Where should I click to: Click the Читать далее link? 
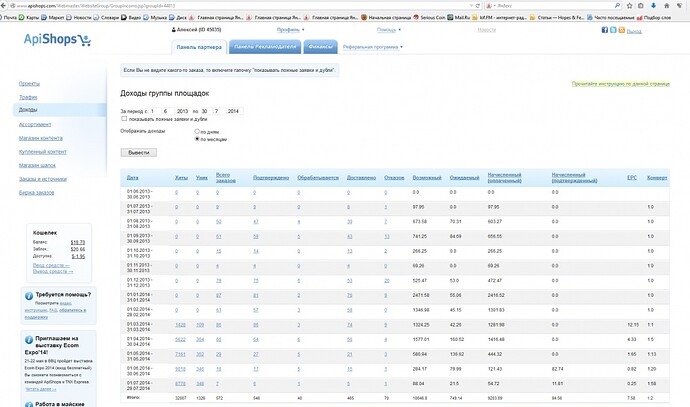[x=40, y=389]
